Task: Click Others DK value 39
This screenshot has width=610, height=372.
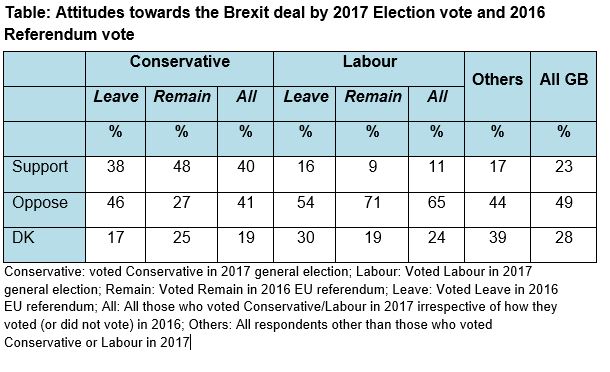Action: (498, 237)
